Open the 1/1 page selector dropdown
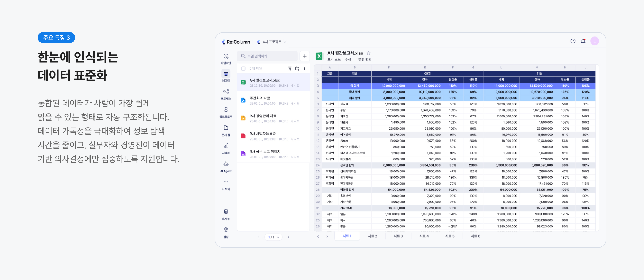The height and width of the screenshot is (280, 644). click(x=273, y=237)
